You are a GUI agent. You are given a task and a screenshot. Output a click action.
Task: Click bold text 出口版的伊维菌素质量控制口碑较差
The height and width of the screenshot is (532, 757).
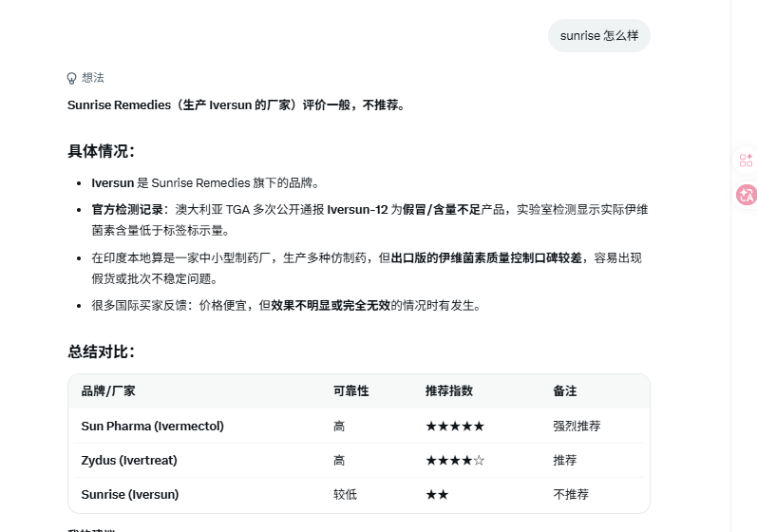(486, 257)
